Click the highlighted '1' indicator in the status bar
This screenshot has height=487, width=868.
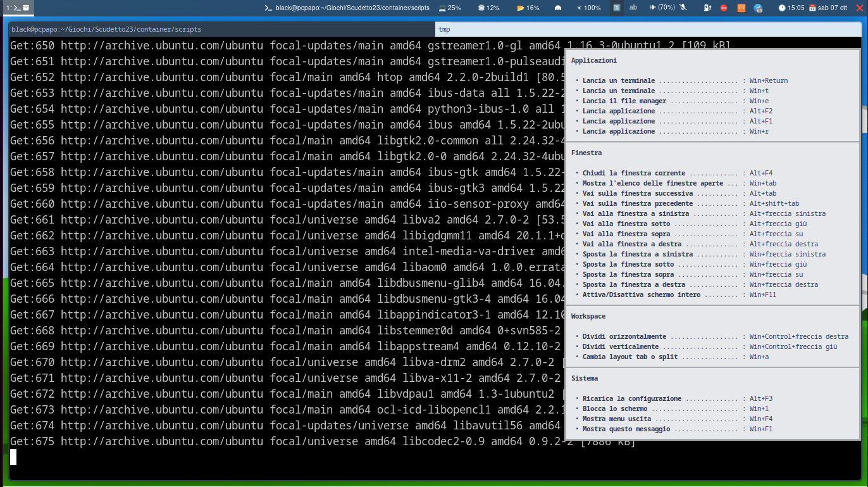coord(616,8)
